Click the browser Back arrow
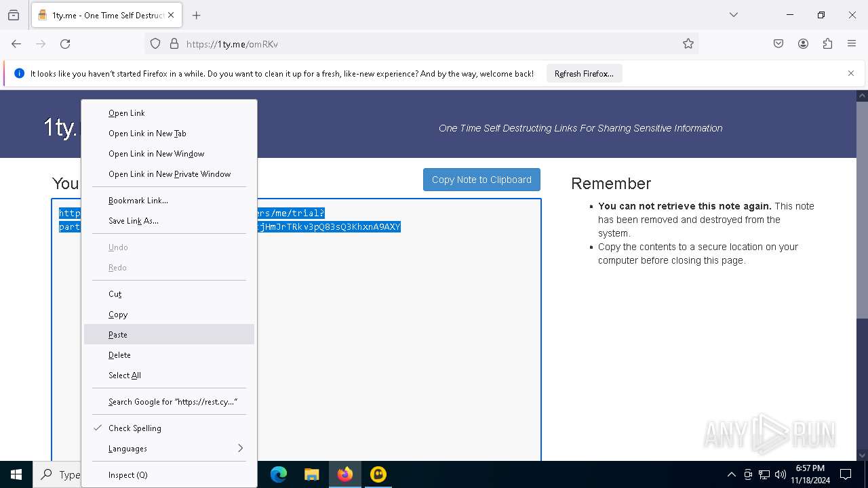 [16, 44]
